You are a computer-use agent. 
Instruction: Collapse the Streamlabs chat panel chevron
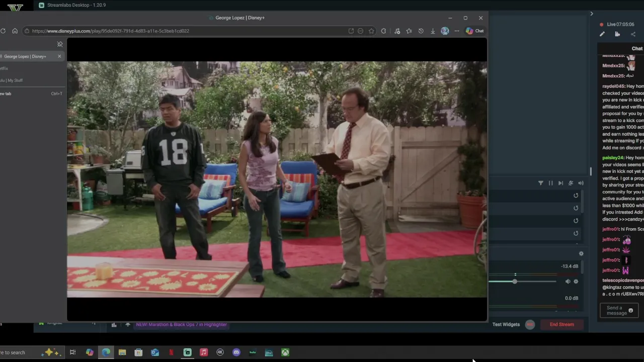coord(592,14)
